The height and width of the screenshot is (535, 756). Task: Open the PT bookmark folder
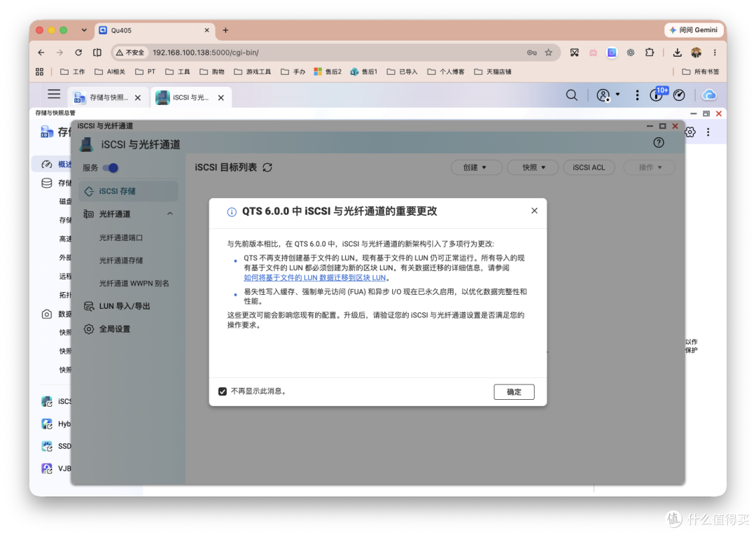[145, 72]
